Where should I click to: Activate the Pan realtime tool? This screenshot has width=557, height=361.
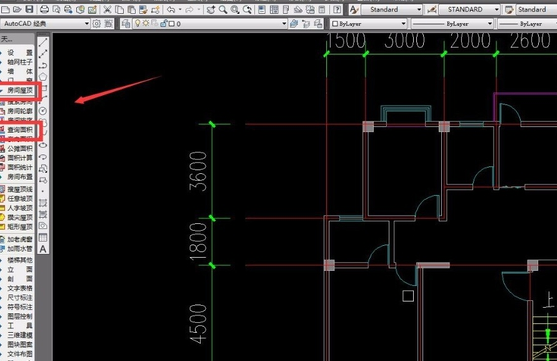pyautogui.click(x=210, y=10)
